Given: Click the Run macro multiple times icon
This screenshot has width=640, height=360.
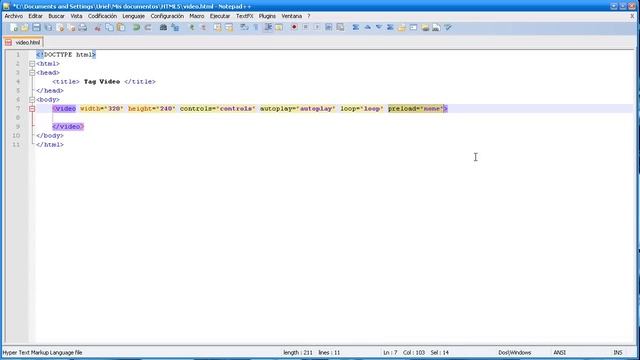Looking at the screenshot, I should (x=329, y=28).
